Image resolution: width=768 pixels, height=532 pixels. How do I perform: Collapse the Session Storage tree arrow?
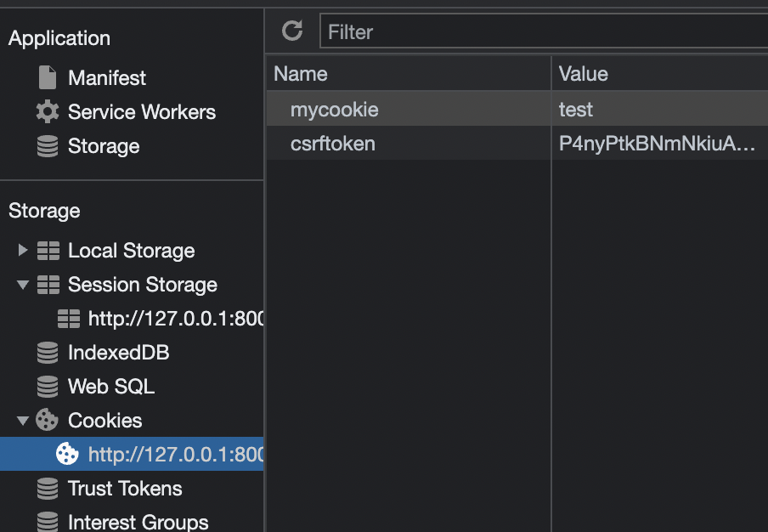[23, 285]
